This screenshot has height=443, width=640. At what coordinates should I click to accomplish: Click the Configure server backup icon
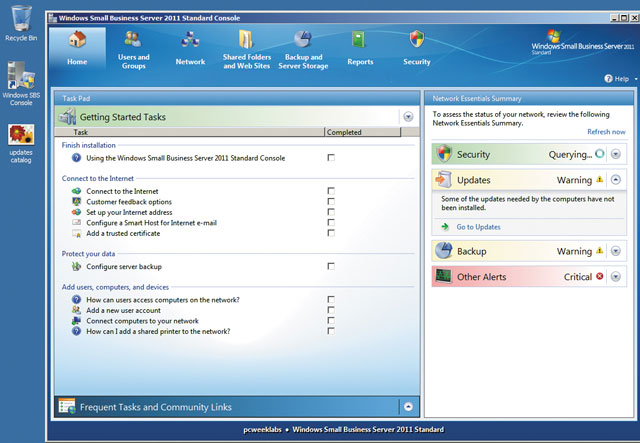pyautogui.click(x=76, y=266)
